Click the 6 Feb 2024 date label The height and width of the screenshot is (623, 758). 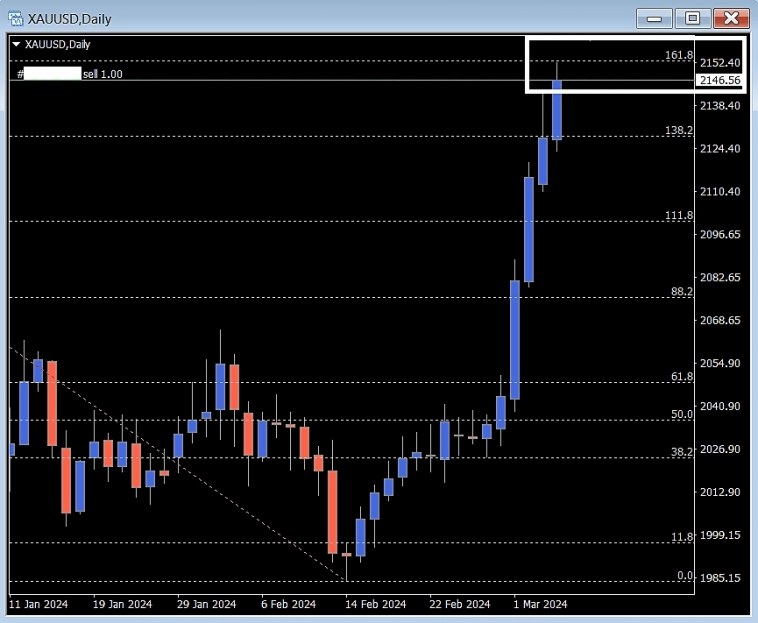coord(289,604)
